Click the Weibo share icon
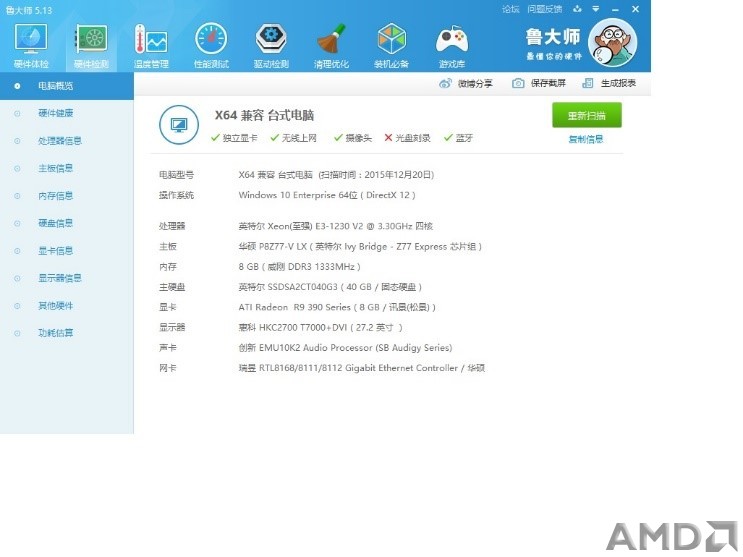The height and width of the screenshot is (557, 743). [445, 83]
